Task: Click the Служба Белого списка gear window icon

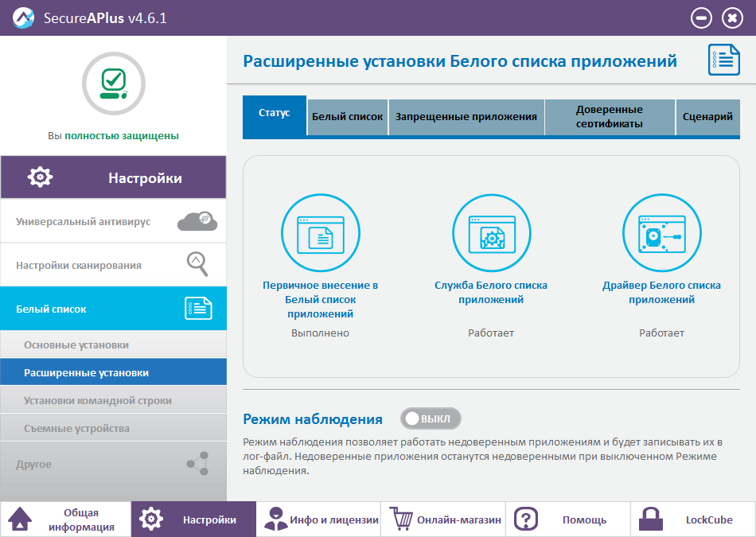Action: [491, 233]
